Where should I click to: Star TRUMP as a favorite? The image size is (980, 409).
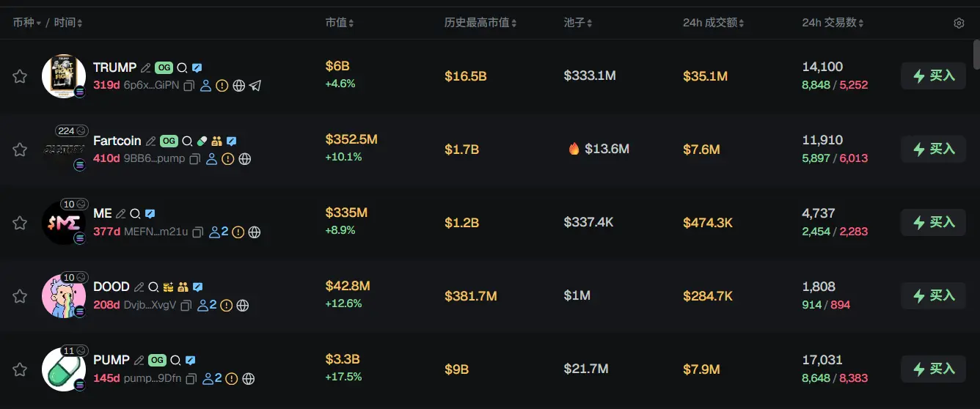pyautogui.click(x=20, y=76)
